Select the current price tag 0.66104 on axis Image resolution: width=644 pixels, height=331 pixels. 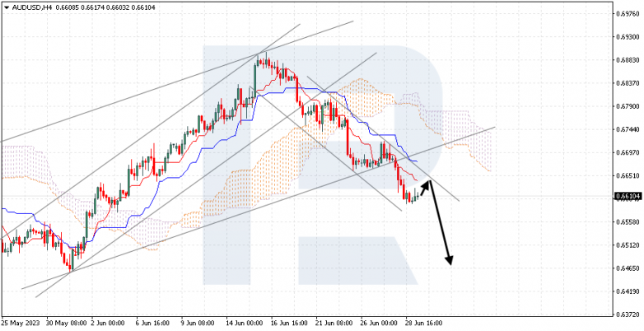tap(628, 196)
